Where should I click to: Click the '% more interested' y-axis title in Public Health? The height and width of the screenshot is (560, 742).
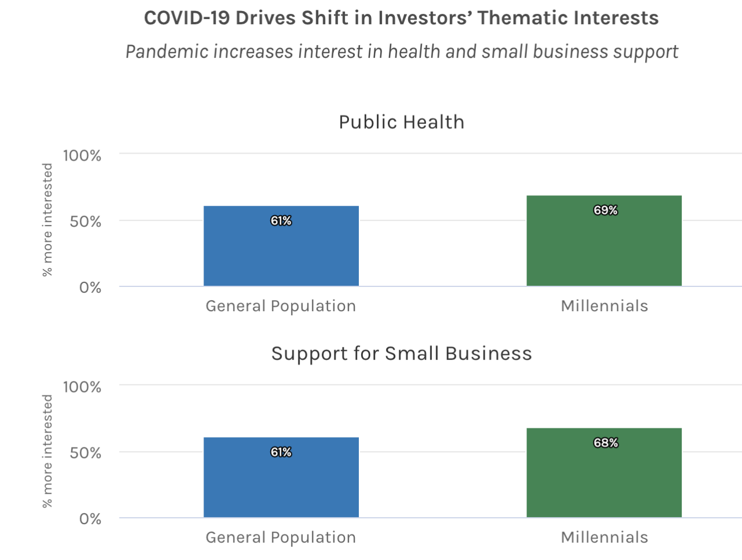[x=48, y=220]
